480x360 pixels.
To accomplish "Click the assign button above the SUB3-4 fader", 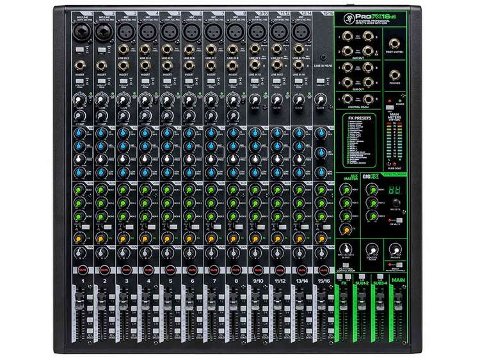I will [x=380, y=276].
